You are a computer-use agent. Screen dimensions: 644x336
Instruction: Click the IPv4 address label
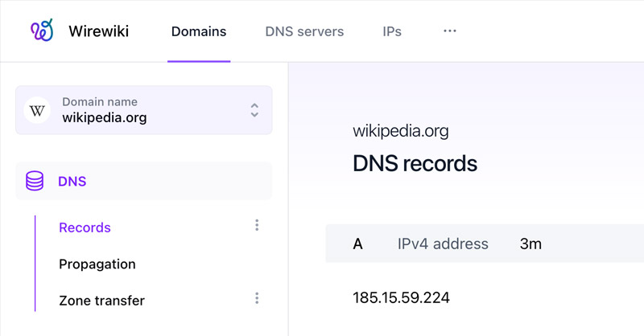pos(443,244)
